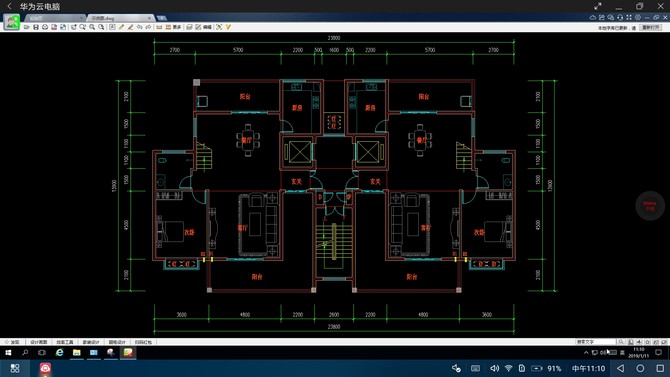Click into the 搜索文字 search field
The image size is (670, 377).
(x=596, y=342)
